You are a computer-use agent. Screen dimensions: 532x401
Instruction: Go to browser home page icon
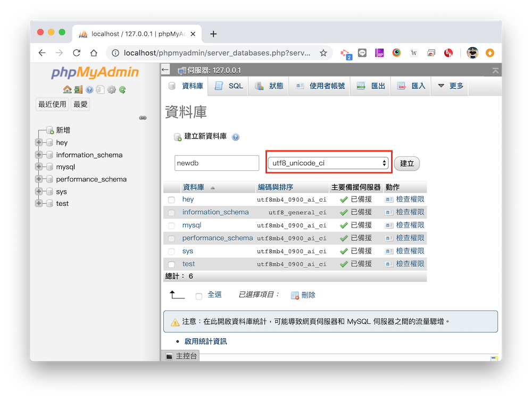pyautogui.click(x=94, y=53)
